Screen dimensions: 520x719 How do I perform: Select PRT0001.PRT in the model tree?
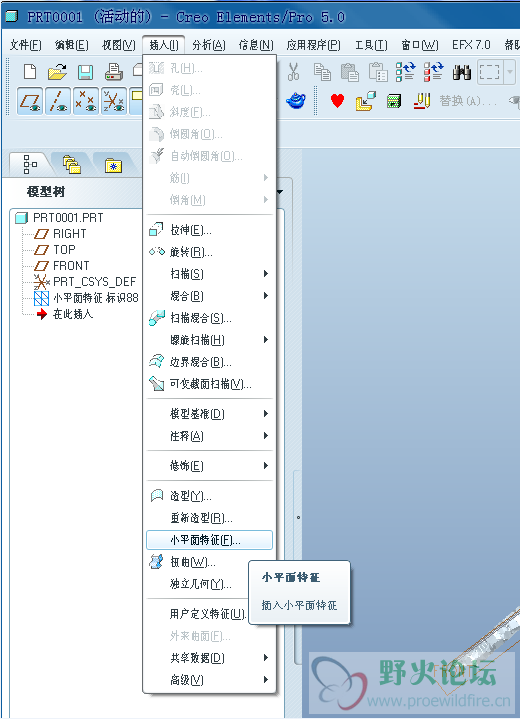click(x=68, y=217)
